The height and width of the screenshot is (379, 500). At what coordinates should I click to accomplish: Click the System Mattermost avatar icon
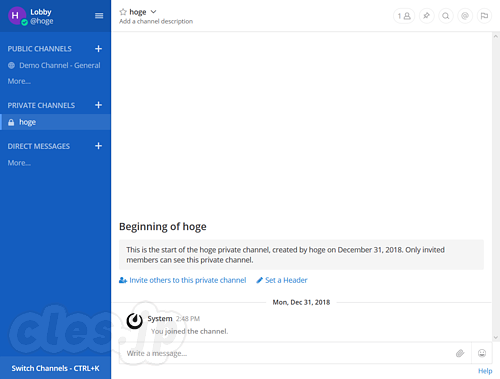click(x=135, y=321)
